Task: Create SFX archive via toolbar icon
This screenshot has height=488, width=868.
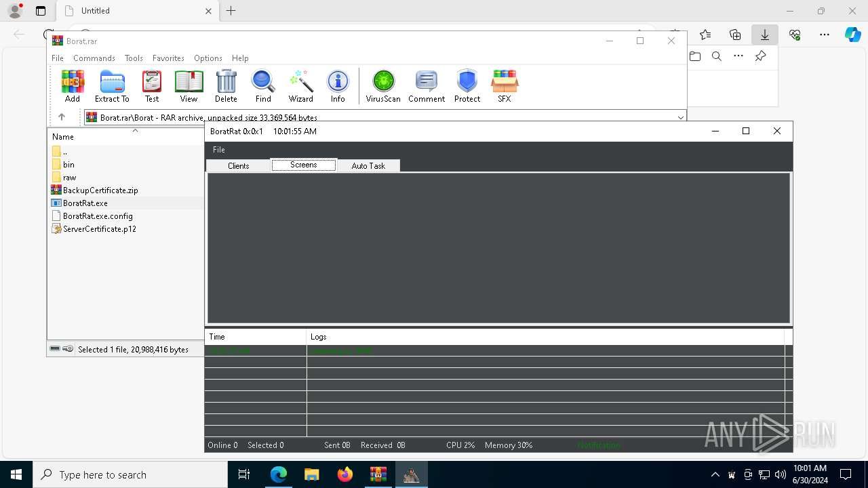Action: tap(505, 86)
